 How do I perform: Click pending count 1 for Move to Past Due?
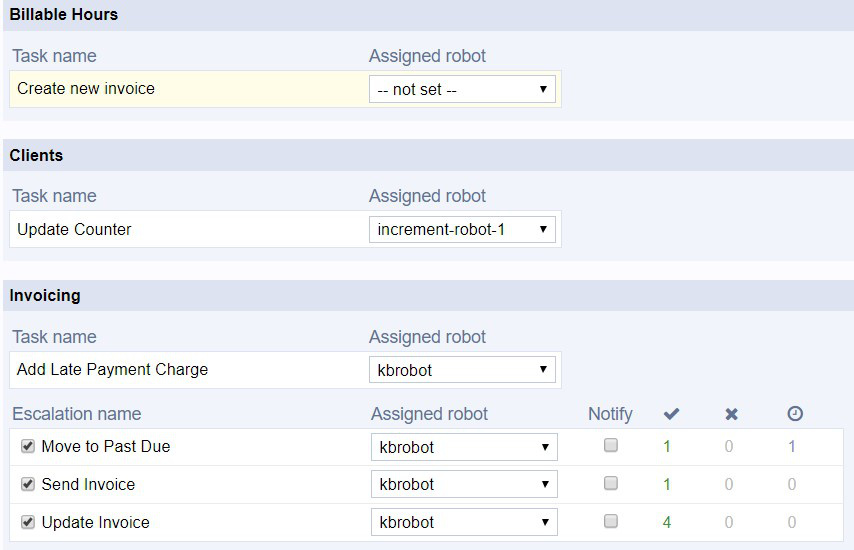[792, 447]
